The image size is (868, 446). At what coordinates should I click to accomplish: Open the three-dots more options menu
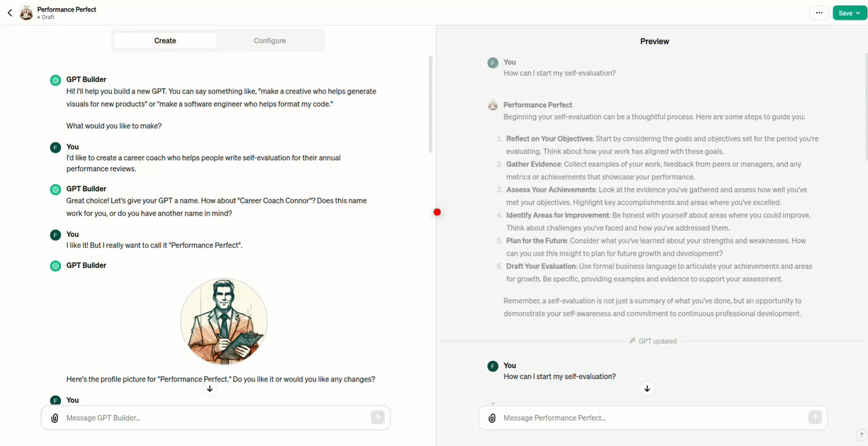pos(819,13)
